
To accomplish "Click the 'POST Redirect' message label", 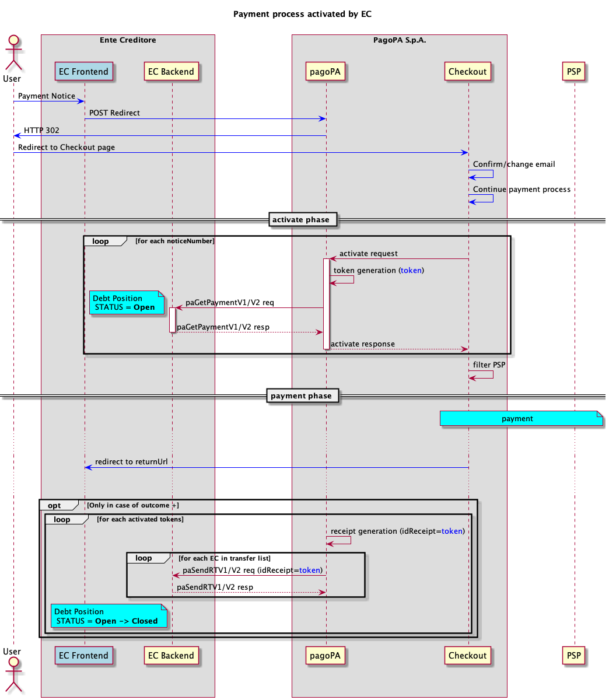I will click(x=114, y=113).
